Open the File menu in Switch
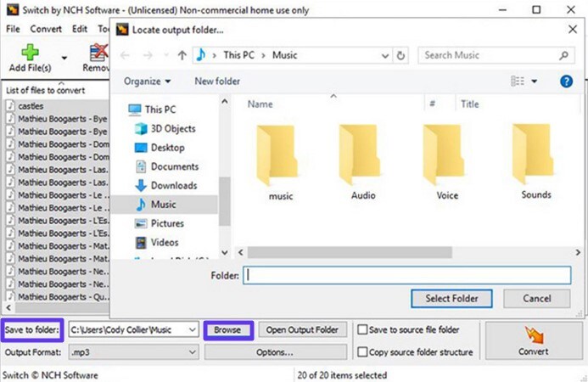Image resolution: width=588 pixels, height=382 pixels. tap(13, 29)
